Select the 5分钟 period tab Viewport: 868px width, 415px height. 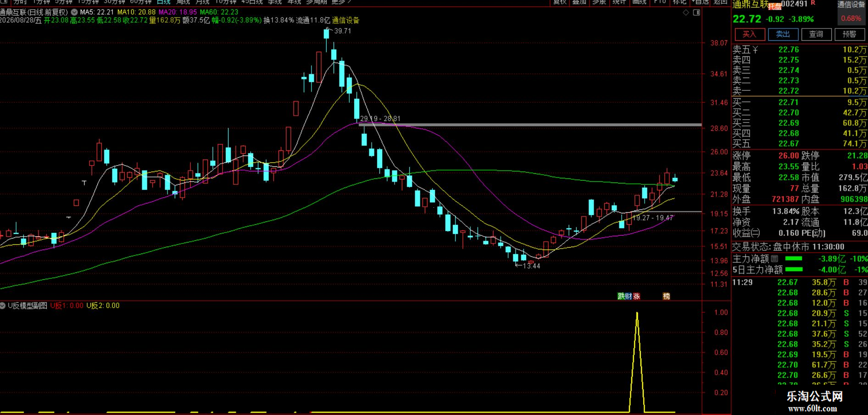64,2
